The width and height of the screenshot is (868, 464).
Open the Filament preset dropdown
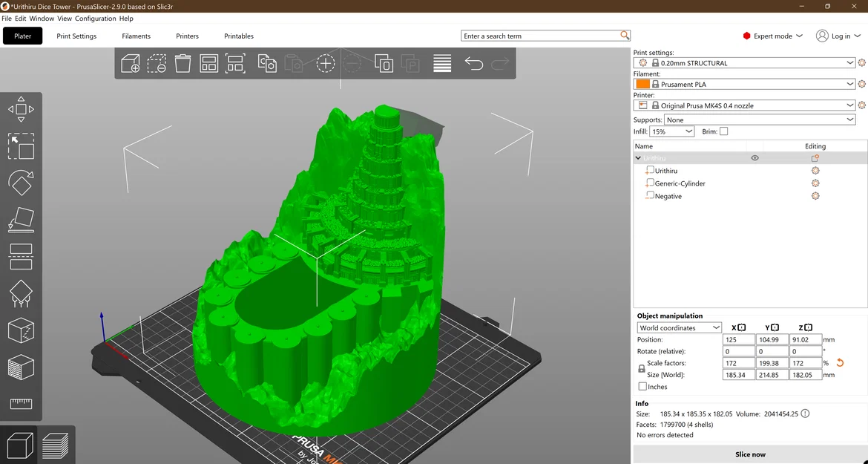(x=745, y=84)
